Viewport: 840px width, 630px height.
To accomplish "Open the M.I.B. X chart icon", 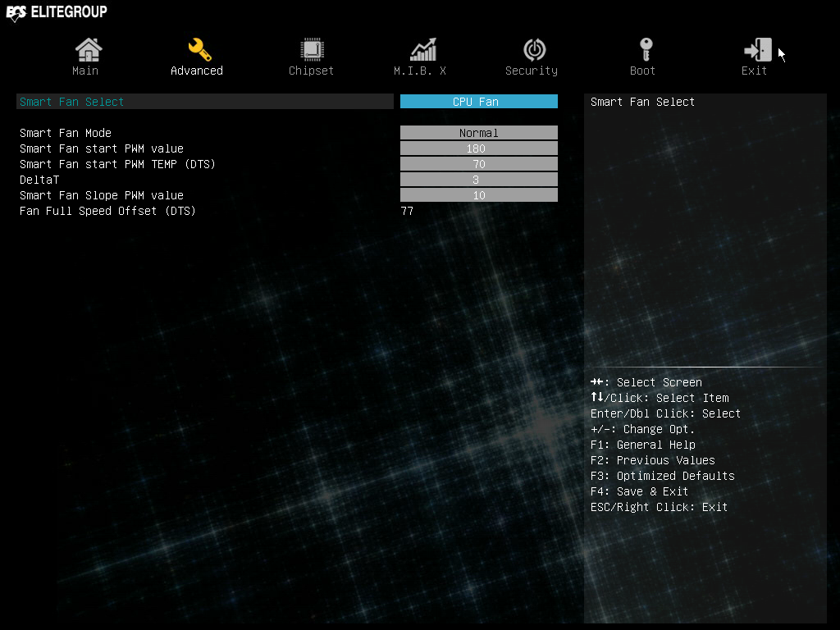I will click(423, 49).
